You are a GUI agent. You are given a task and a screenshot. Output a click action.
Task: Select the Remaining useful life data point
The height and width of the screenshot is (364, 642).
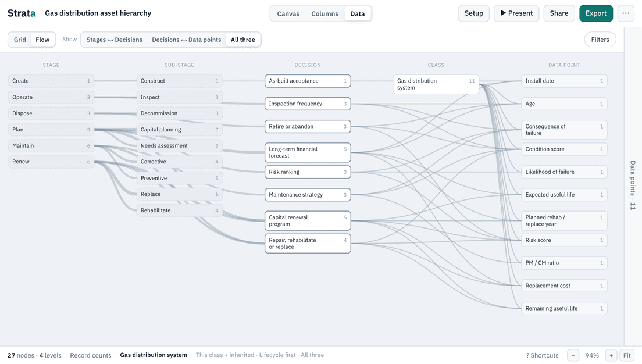tap(564, 308)
